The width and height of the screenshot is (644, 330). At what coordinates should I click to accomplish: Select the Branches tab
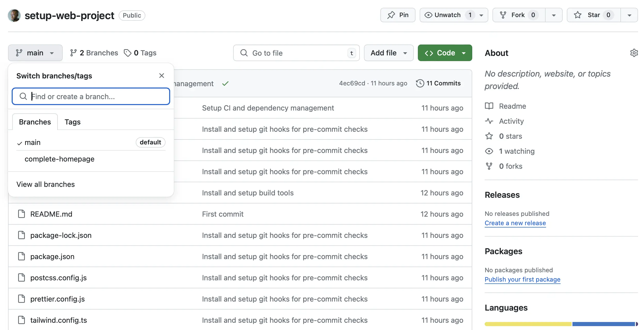click(x=35, y=122)
